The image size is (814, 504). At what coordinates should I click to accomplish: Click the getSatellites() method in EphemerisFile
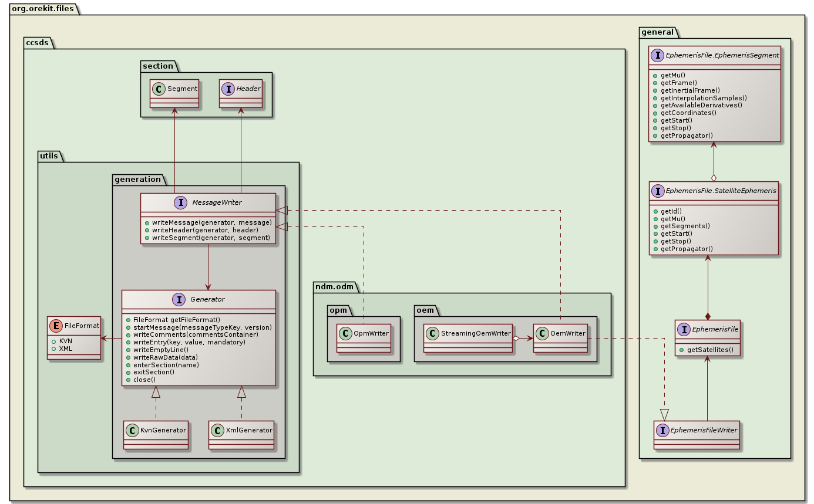pyautogui.click(x=711, y=350)
